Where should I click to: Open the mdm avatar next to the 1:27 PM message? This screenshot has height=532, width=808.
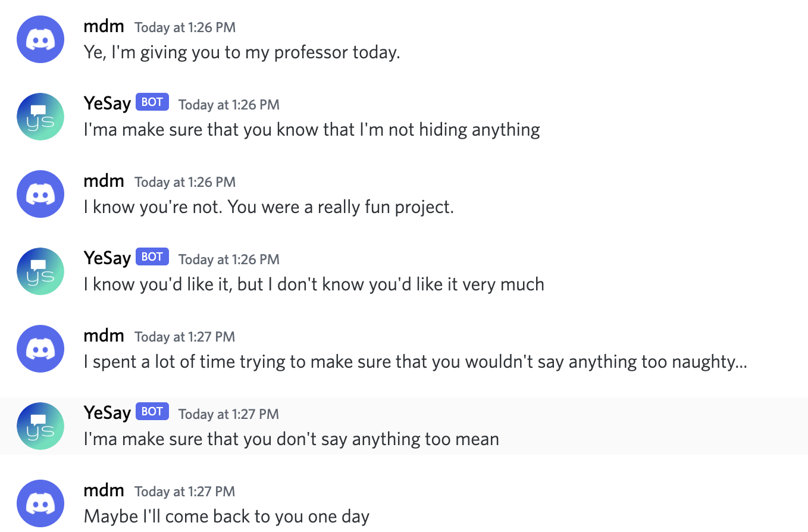[40, 349]
